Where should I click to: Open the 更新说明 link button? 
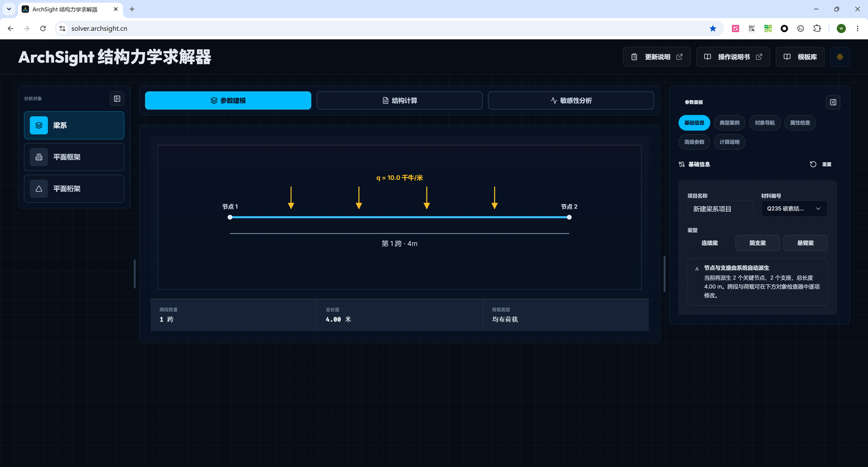pyautogui.click(x=657, y=57)
